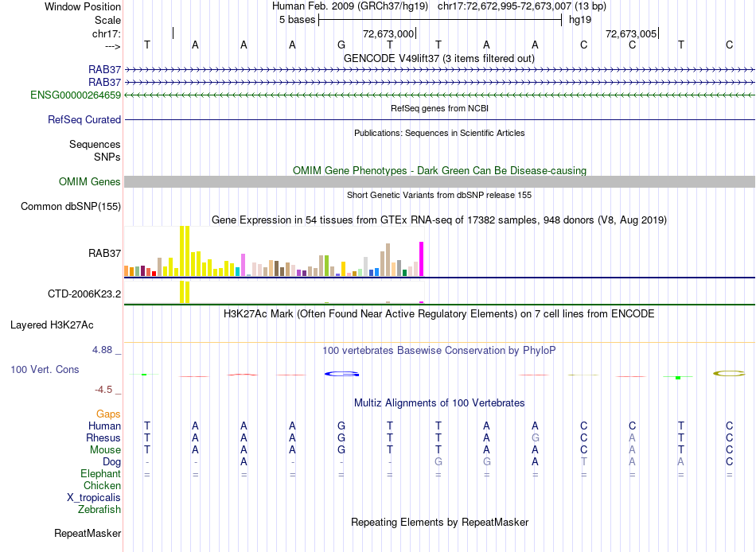Click the 5 bases scale bar
756x552 pixels.
[440, 20]
